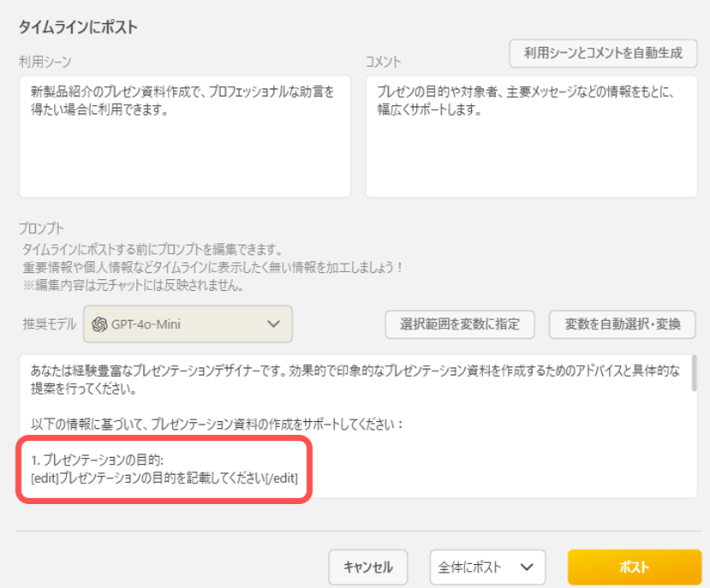Focus the コメント text box
Screen dimensions: 710x588
(x=531, y=137)
